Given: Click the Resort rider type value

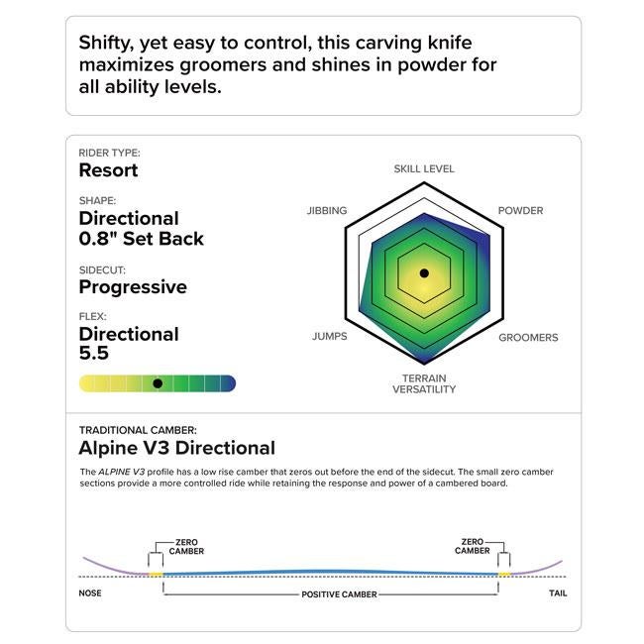Looking at the screenshot, I should pos(108,170).
